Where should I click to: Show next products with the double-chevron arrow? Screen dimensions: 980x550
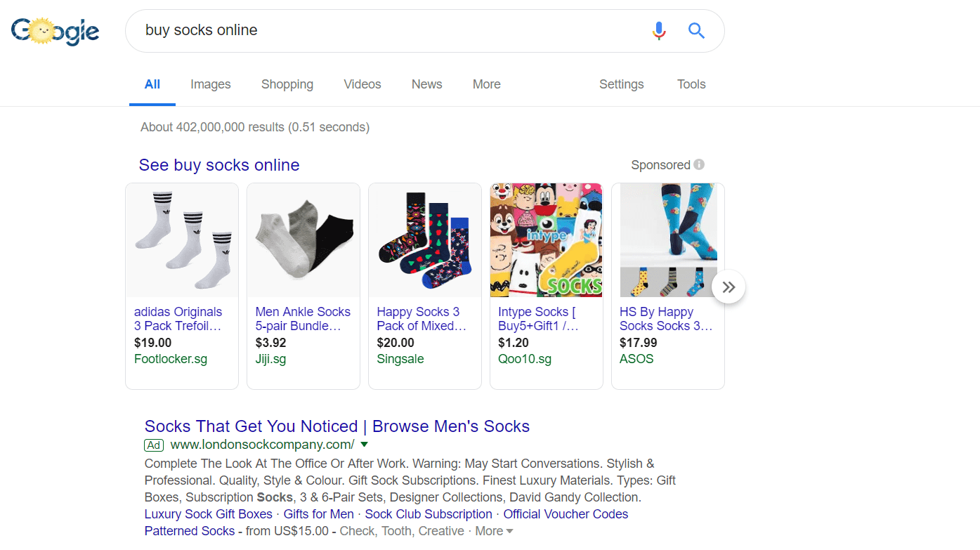pyautogui.click(x=729, y=287)
